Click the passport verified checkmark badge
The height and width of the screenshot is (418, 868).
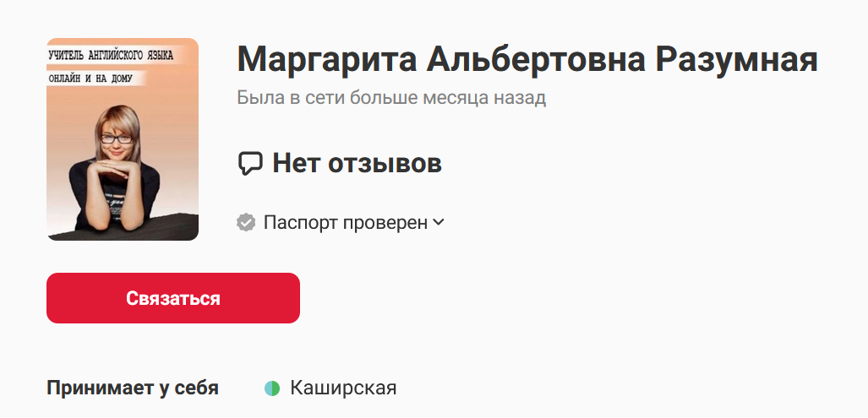coord(246,223)
